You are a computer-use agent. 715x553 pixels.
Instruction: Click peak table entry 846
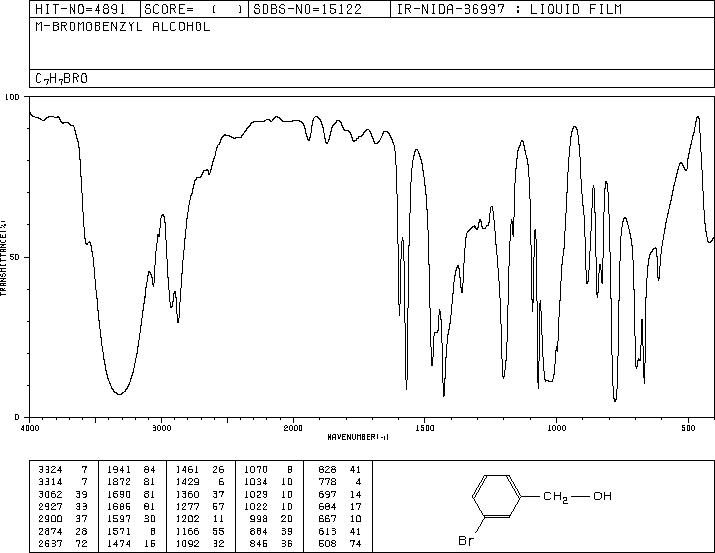coord(259,543)
